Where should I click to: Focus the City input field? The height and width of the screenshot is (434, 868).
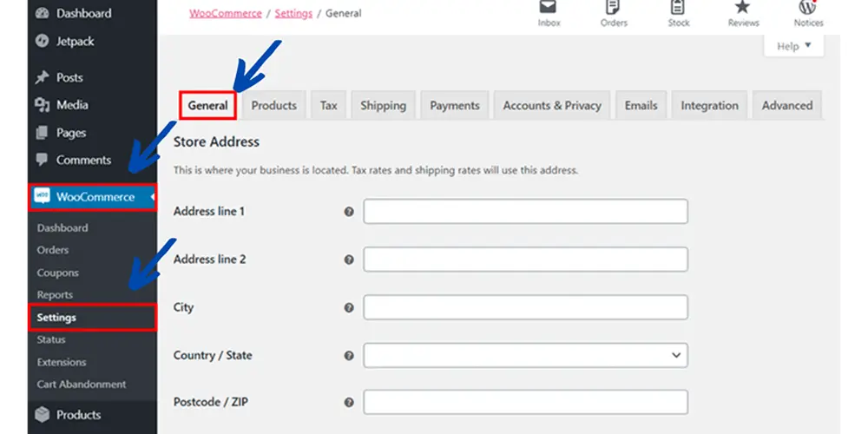(525, 307)
